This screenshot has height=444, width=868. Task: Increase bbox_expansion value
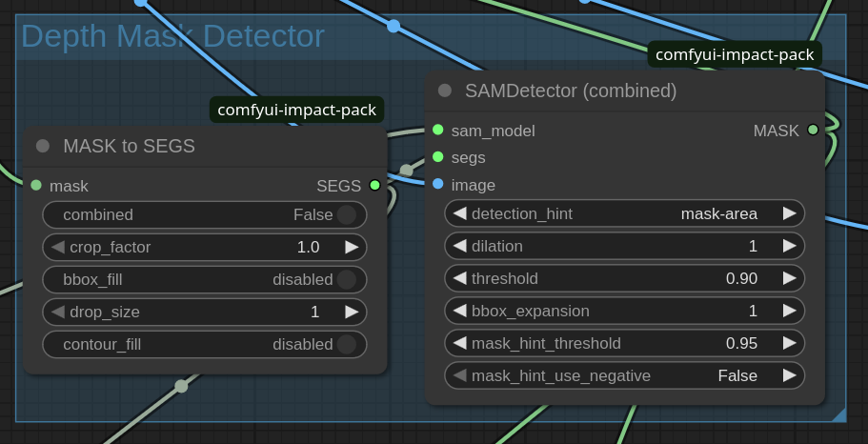[x=789, y=312]
